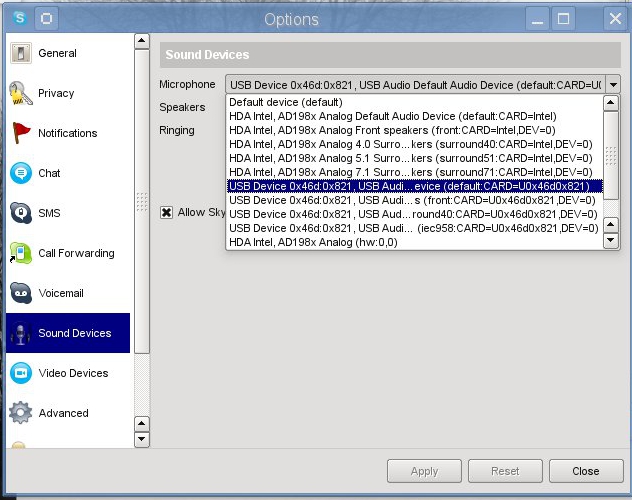Close the Options window with X
This screenshot has height=500, width=632.
pyautogui.click(x=615, y=19)
